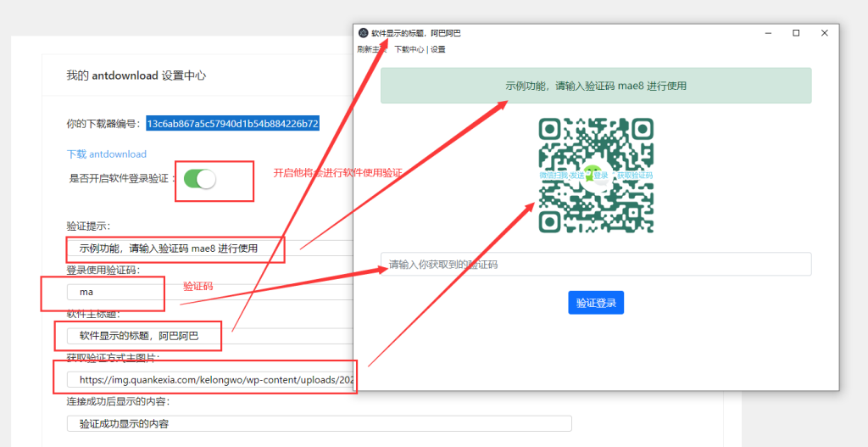Click the app icon in the software title bar
The image size is (868, 447).
click(363, 33)
